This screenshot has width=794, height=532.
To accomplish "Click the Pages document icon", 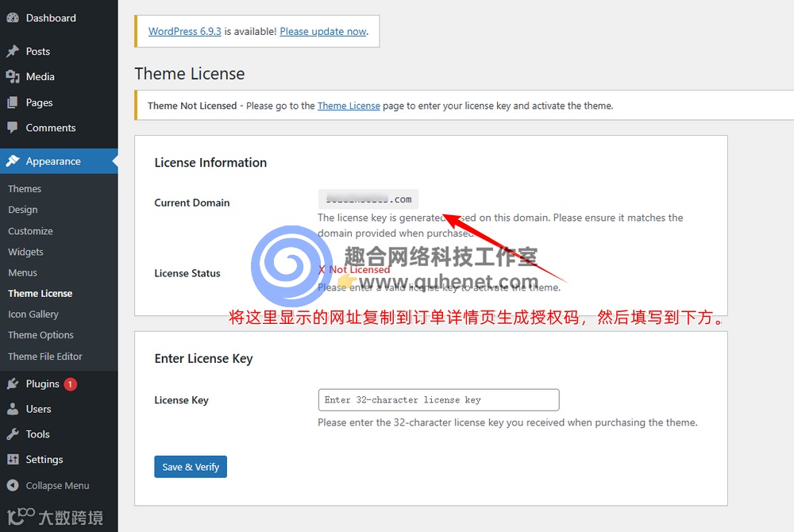I will [x=13, y=102].
